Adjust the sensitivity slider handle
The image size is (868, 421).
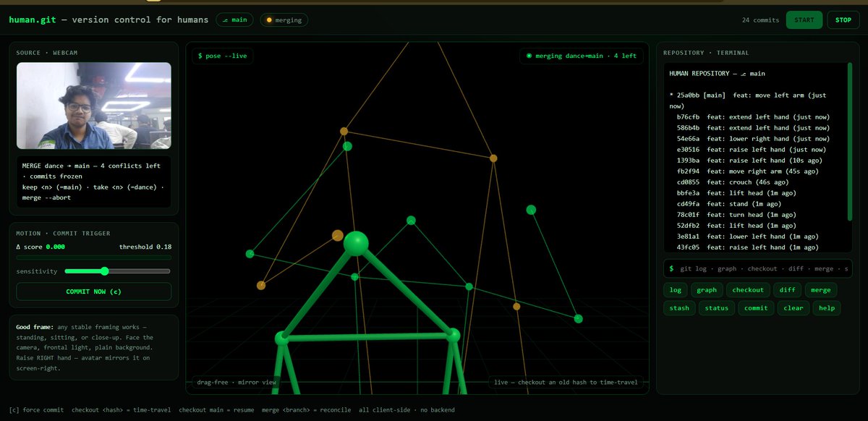click(x=104, y=271)
